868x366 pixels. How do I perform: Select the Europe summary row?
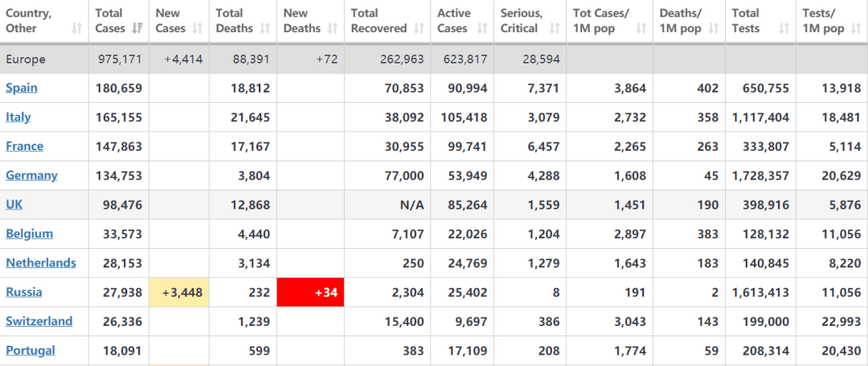pyautogui.click(x=434, y=59)
